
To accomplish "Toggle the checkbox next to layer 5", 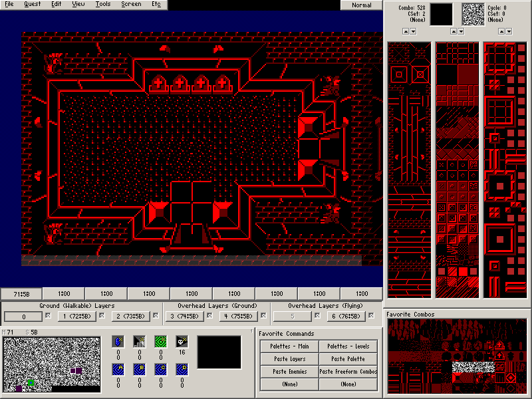I will (x=317, y=315).
